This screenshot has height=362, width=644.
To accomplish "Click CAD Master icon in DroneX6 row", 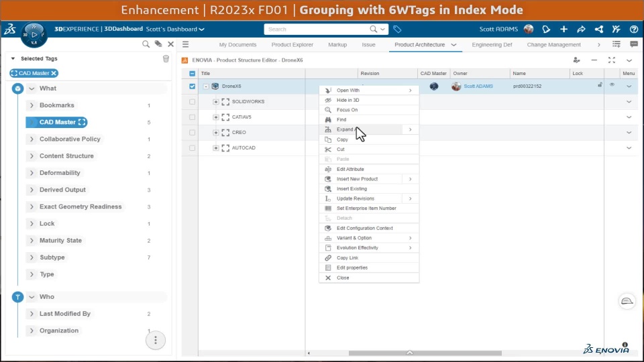I will (434, 86).
